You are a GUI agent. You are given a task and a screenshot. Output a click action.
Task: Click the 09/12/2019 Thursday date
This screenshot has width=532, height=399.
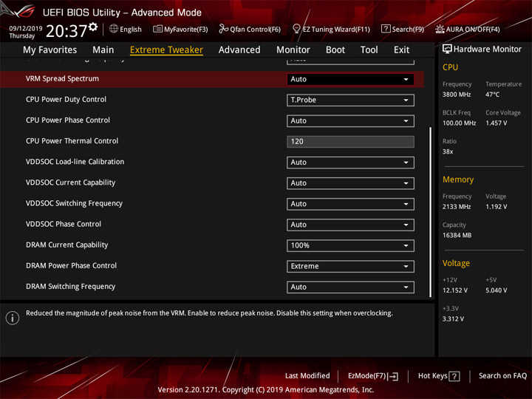point(25,32)
